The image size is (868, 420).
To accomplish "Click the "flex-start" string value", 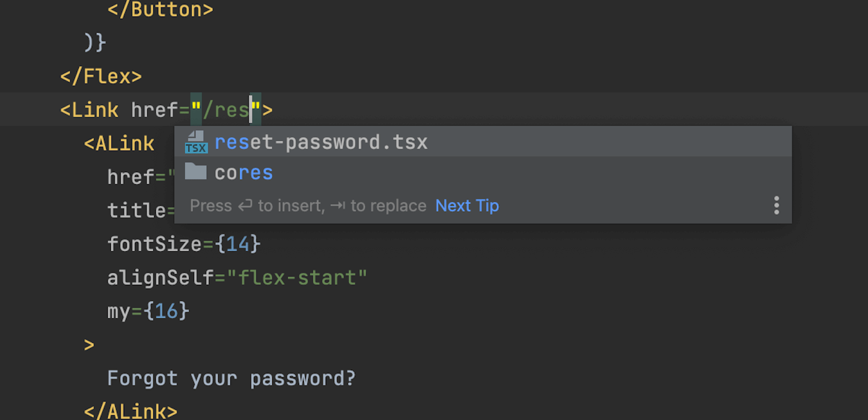I will click(x=297, y=278).
